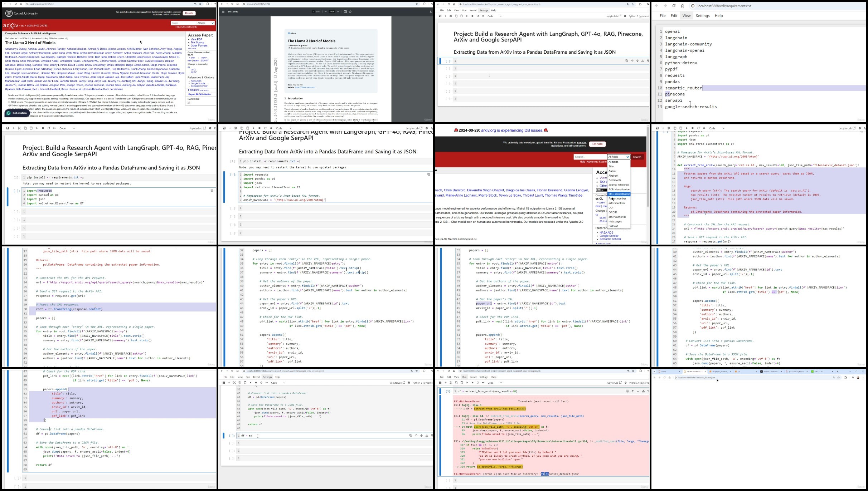This screenshot has height=491, width=868.
Task: Restart and run all in 'df = ex' notebook
Action: click(266, 383)
